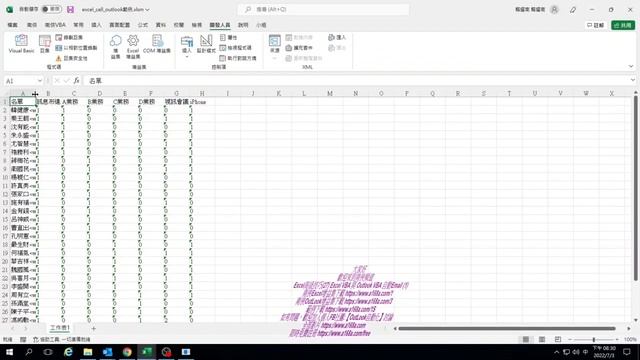This screenshot has width=640, height=360.
Task: Open the notification center icon
Action: coord(627,352)
